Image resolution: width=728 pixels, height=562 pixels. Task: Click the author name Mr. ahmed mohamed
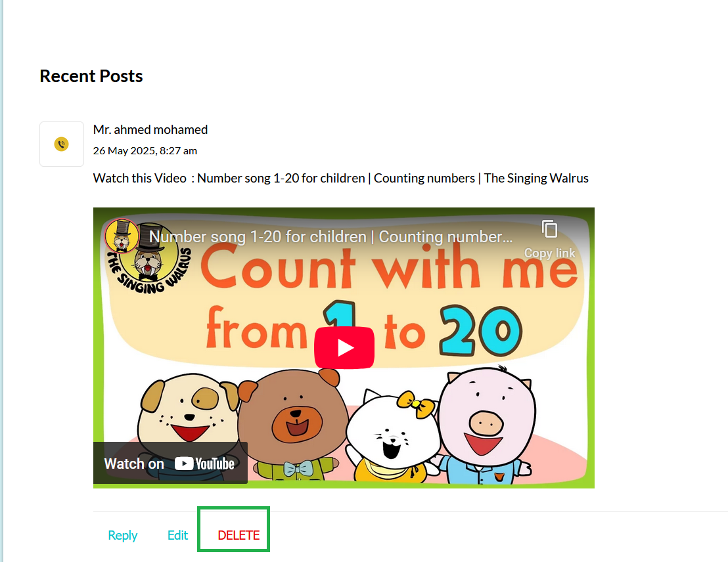tap(150, 129)
